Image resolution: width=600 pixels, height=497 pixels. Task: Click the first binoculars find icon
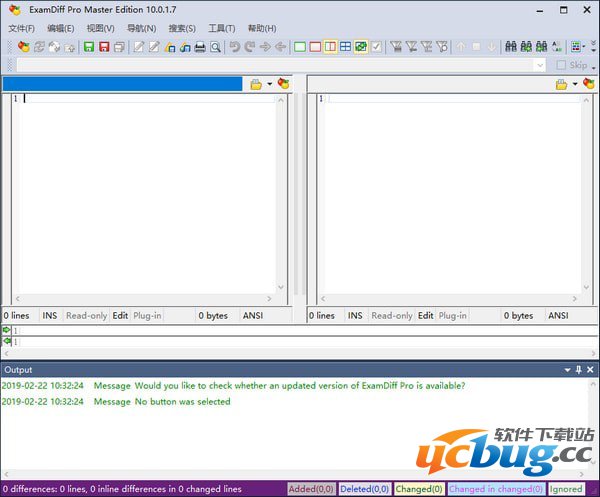point(511,47)
